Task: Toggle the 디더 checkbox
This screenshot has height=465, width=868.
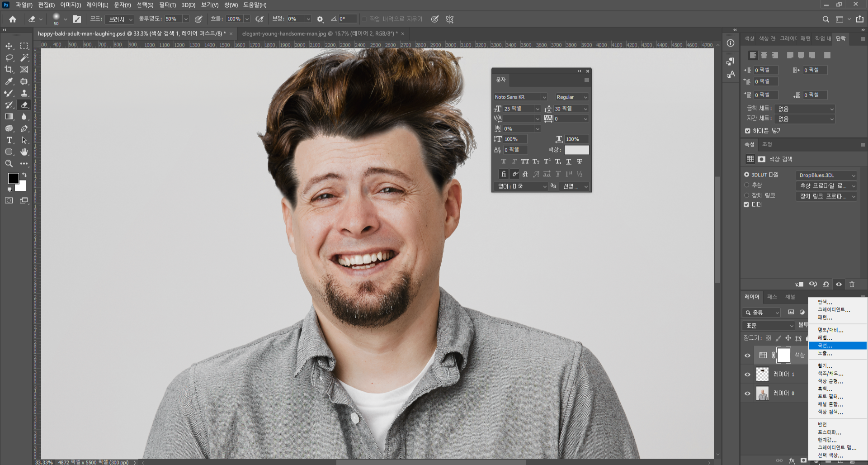Action: click(x=746, y=204)
